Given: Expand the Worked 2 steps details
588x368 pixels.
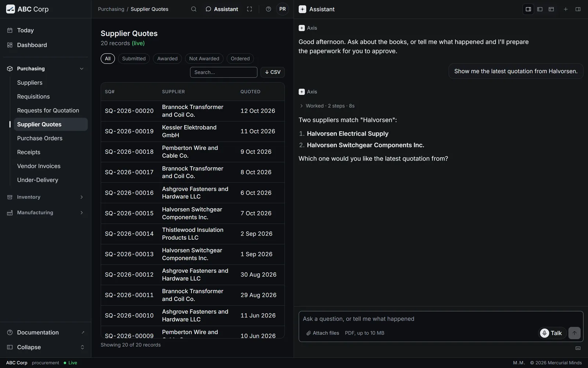Looking at the screenshot, I should coord(327,106).
